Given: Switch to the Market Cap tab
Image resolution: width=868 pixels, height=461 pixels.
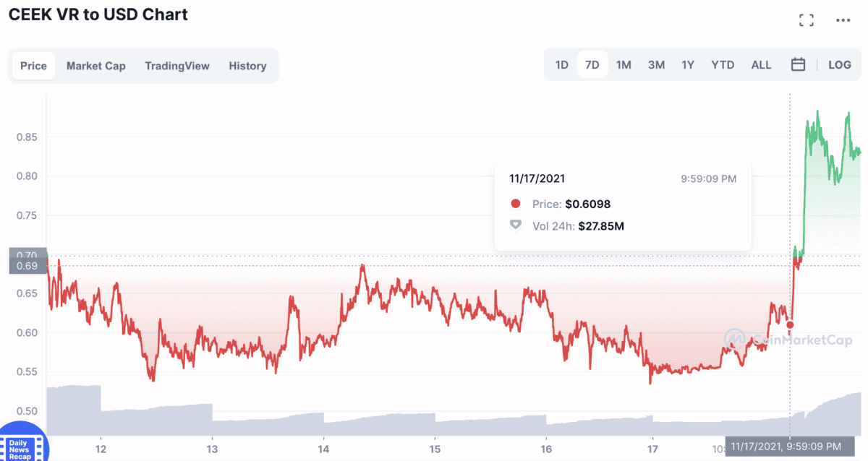Looking at the screenshot, I should (x=96, y=66).
